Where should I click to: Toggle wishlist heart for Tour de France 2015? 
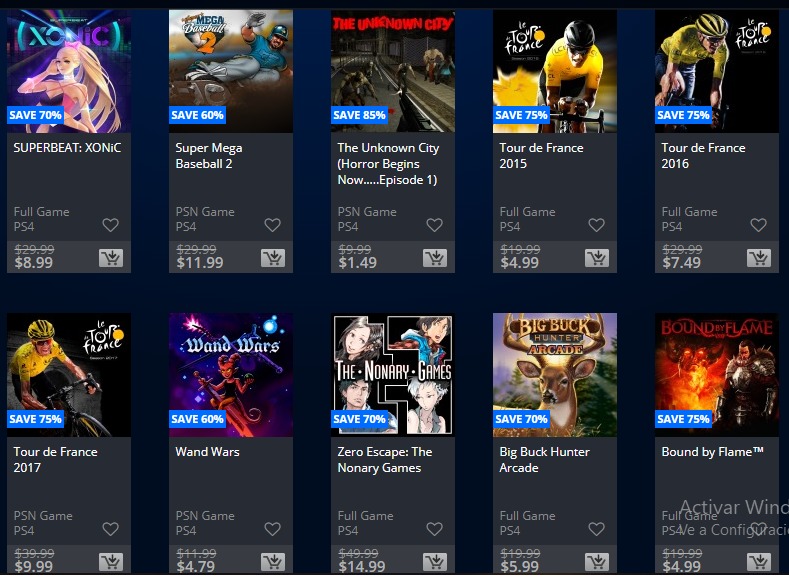pyautogui.click(x=597, y=225)
